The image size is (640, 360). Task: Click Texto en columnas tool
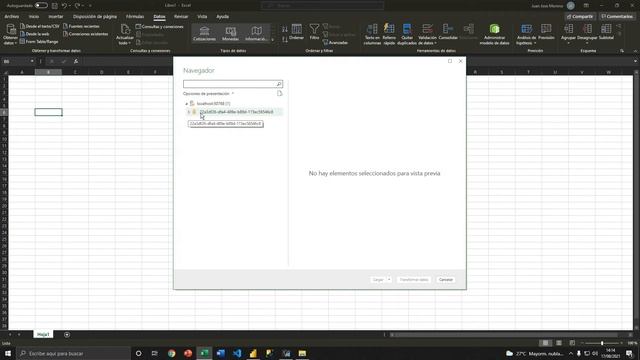pyautogui.click(x=372, y=34)
